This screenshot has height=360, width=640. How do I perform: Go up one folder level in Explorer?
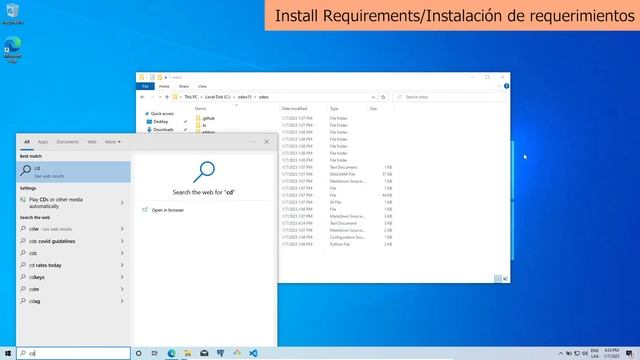click(x=167, y=97)
